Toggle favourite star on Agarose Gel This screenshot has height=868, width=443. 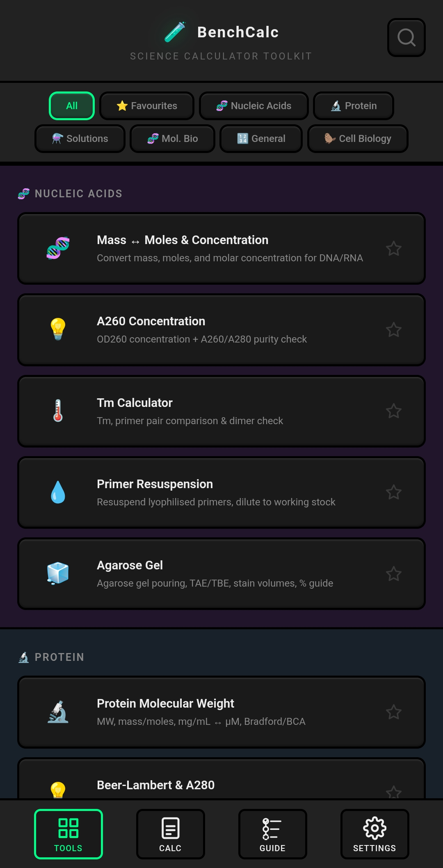[393, 573]
